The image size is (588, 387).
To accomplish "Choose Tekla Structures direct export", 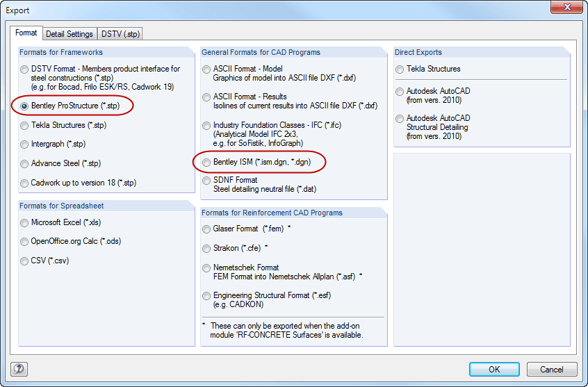I will (400, 69).
